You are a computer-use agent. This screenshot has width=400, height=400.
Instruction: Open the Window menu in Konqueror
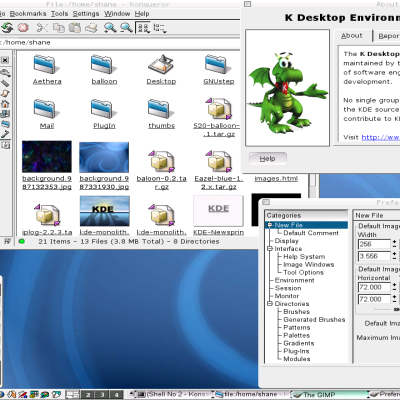coord(117,14)
